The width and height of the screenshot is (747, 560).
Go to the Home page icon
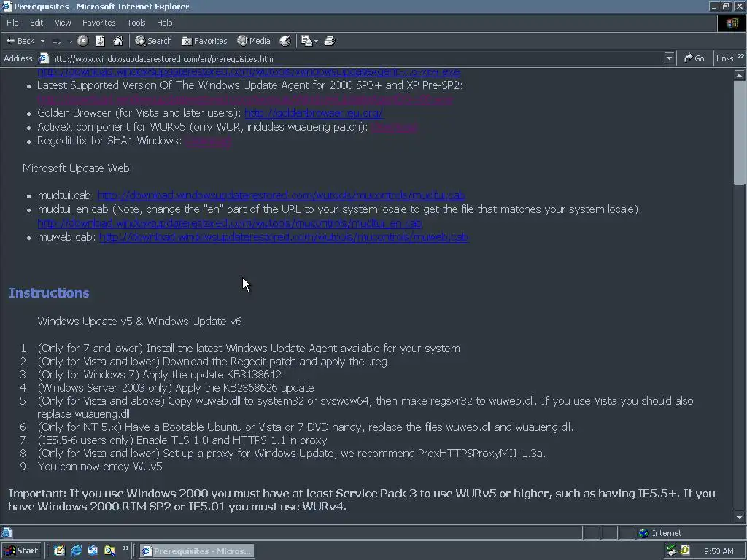click(x=117, y=41)
